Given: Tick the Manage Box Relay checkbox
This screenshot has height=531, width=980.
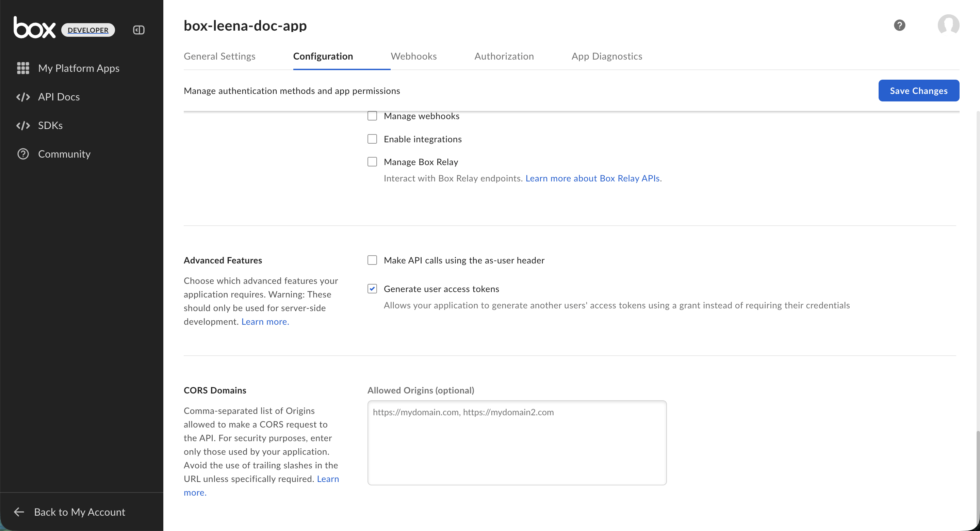Looking at the screenshot, I should [x=372, y=162].
